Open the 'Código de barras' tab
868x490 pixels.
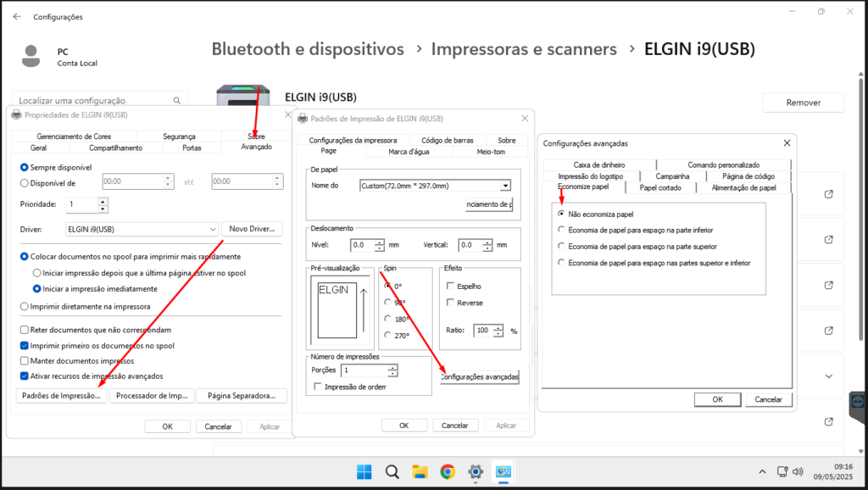coord(445,140)
